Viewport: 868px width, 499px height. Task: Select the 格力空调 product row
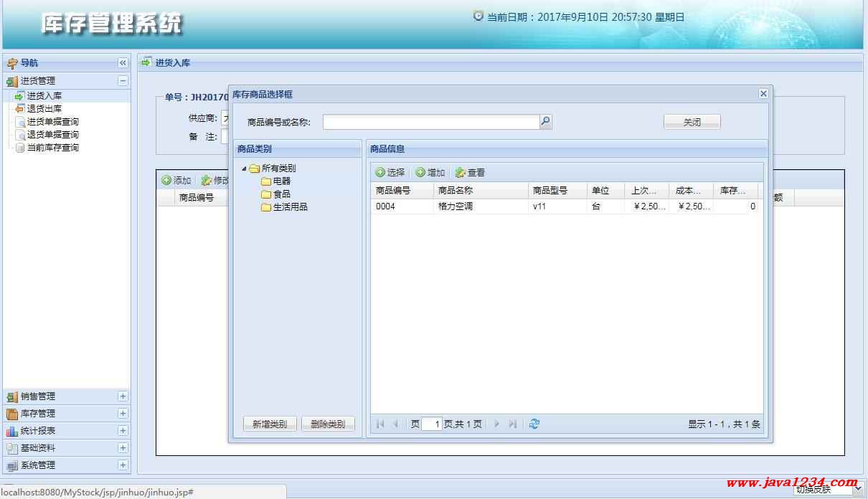[465, 206]
